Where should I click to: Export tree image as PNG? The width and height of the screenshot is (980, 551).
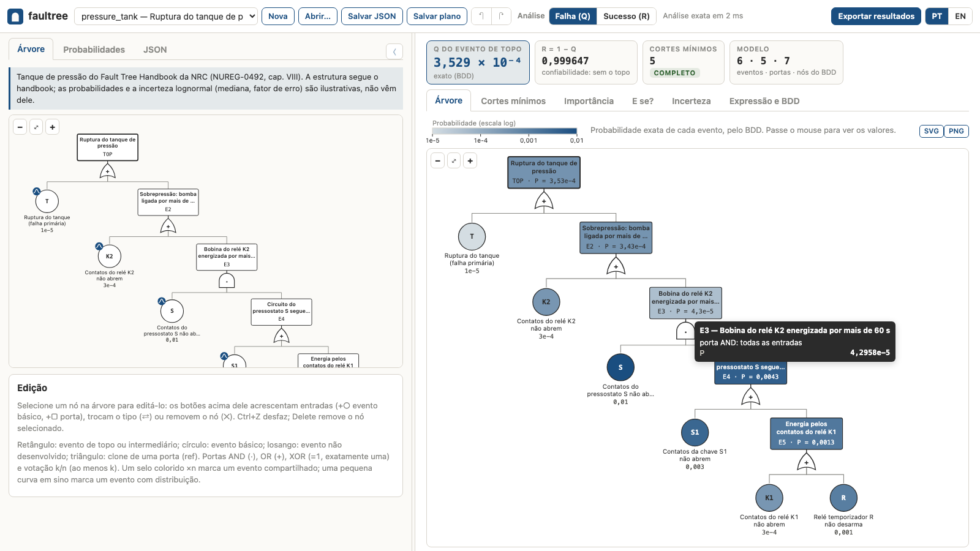pos(956,131)
